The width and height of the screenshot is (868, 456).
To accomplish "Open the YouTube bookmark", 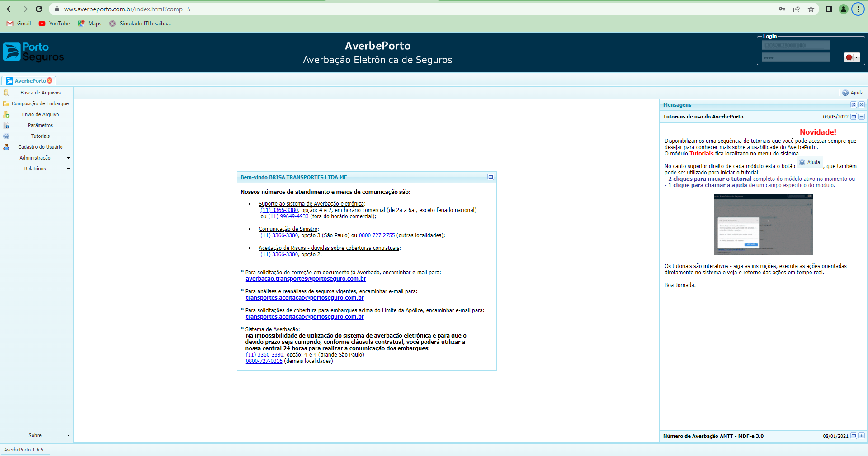I will (x=54, y=24).
